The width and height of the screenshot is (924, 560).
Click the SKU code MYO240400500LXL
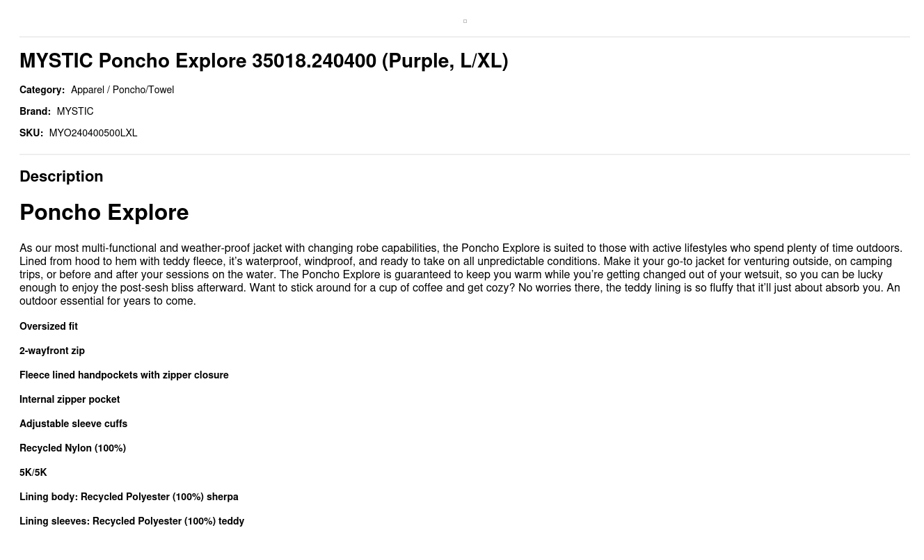93,134
